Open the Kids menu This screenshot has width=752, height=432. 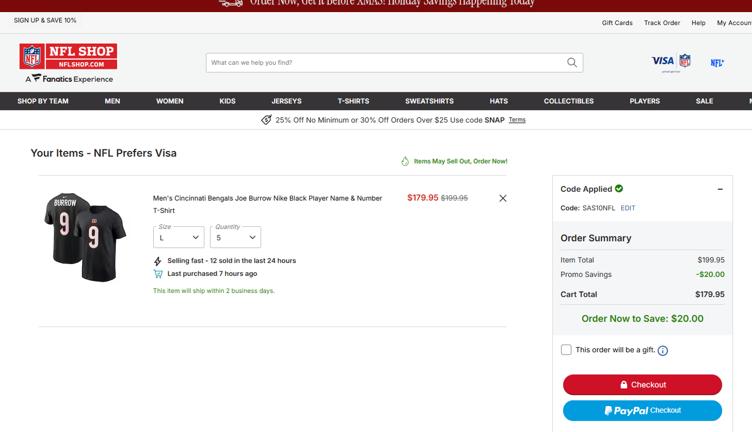tap(227, 101)
